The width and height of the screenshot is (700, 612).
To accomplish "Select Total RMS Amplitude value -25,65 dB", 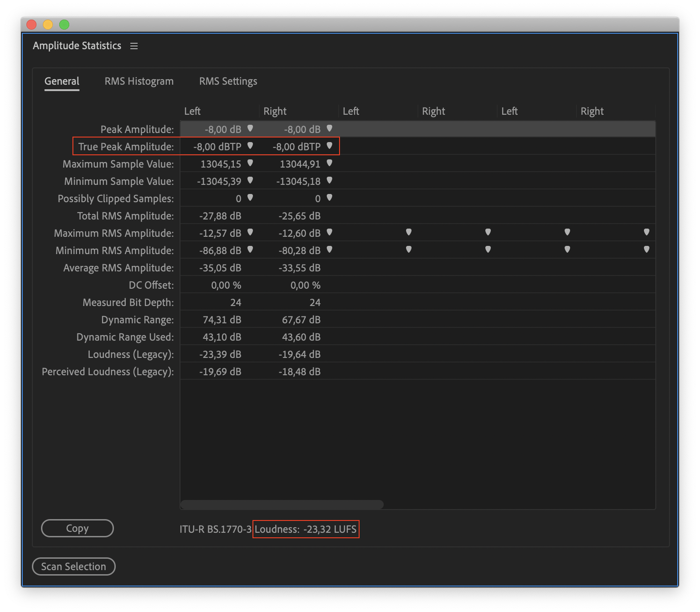I will click(x=299, y=216).
